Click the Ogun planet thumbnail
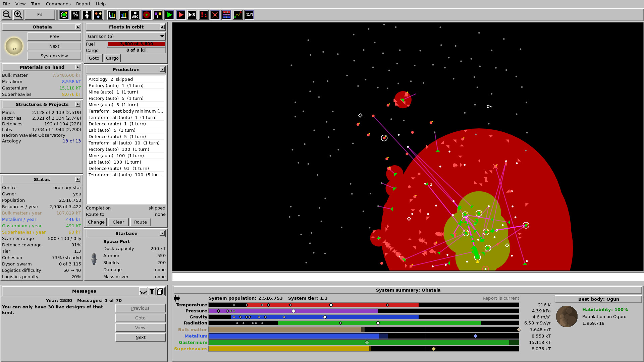 click(x=567, y=316)
